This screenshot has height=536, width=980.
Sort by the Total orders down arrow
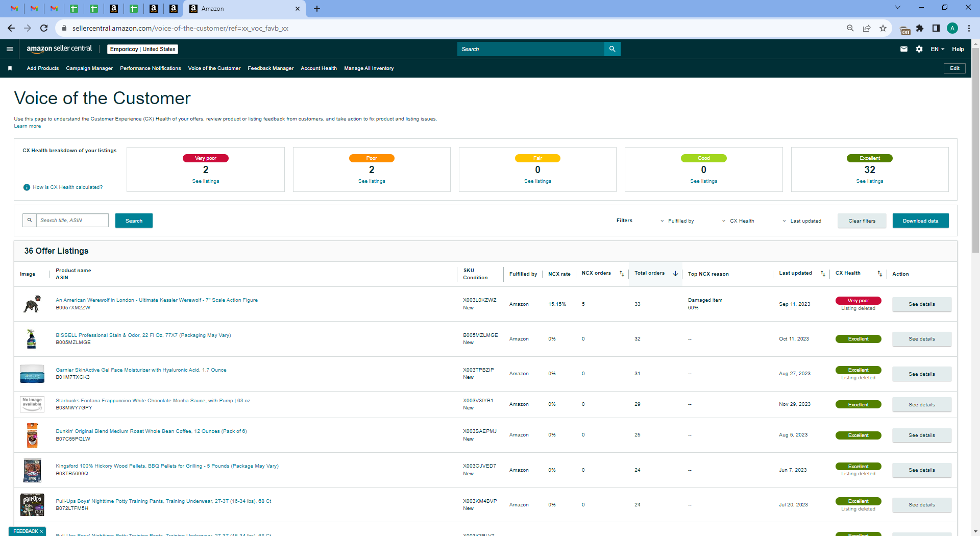pyautogui.click(x=675, y=274)
